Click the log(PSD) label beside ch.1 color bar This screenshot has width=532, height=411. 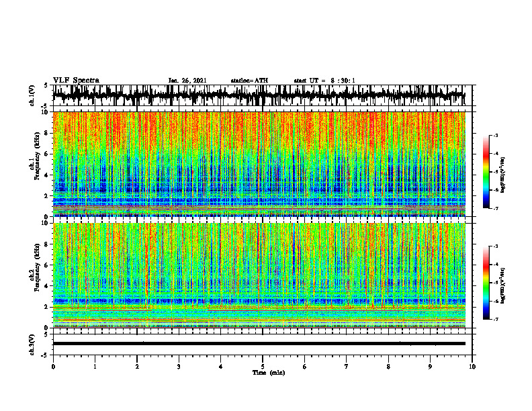click(x=503, y=175)
